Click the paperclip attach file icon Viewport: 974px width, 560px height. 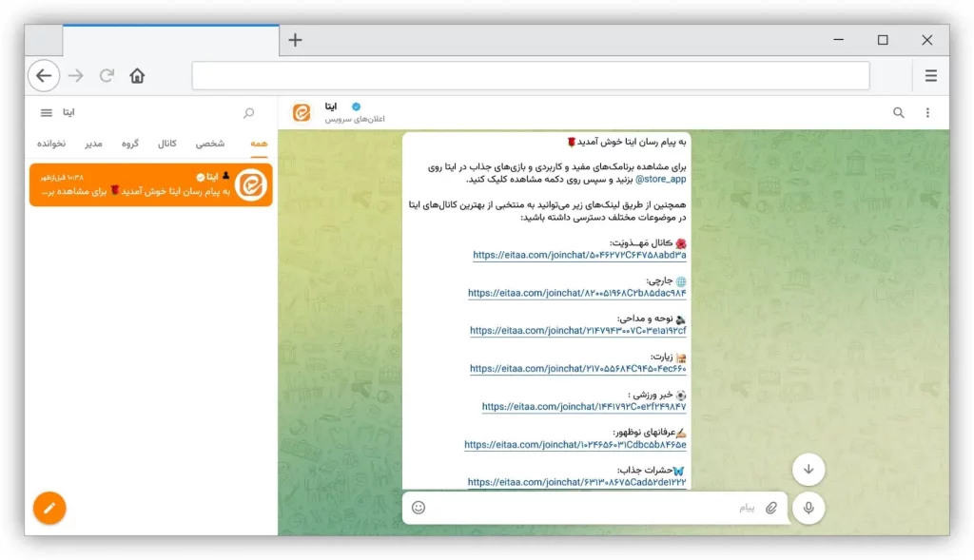click(x=771, y=508)
